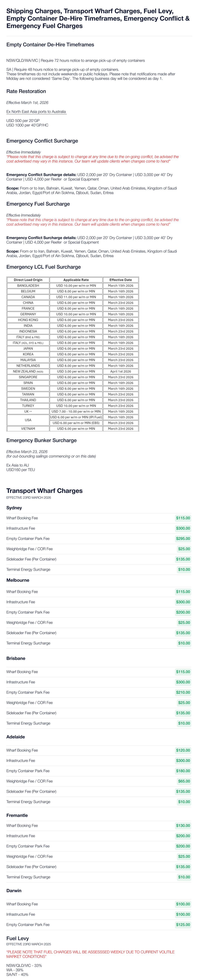Select the BANGLADESH row in the LCL table
The height and width of the screenshot is (980, 208).
[28, 285]
